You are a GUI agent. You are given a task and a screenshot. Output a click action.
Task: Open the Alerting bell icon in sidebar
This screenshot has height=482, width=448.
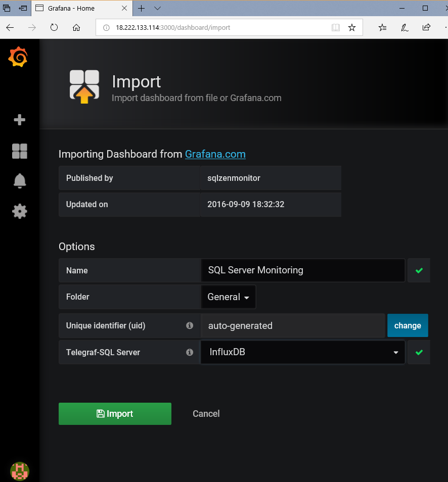click(x=19, y=181)
